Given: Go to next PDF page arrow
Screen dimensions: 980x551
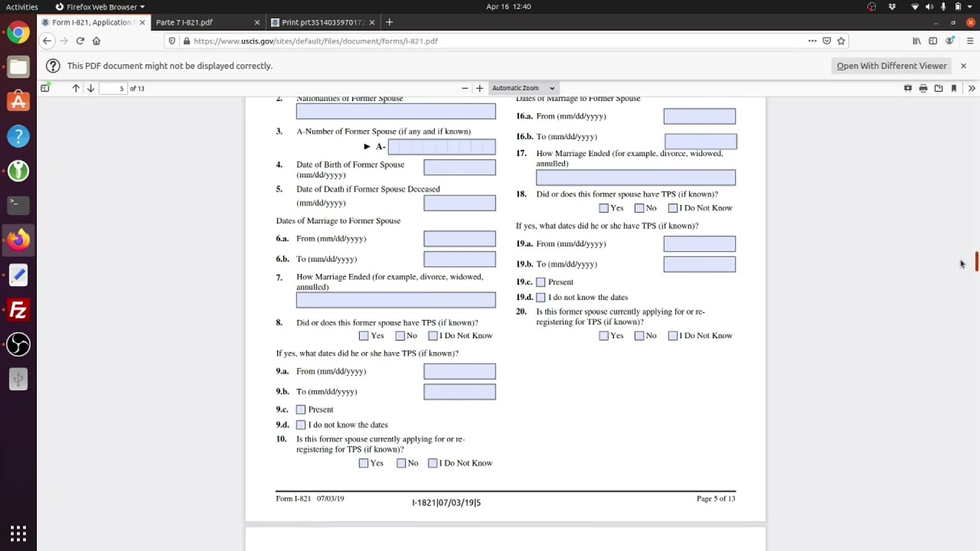Looking at the screenshot, I should tap(90, 88).
